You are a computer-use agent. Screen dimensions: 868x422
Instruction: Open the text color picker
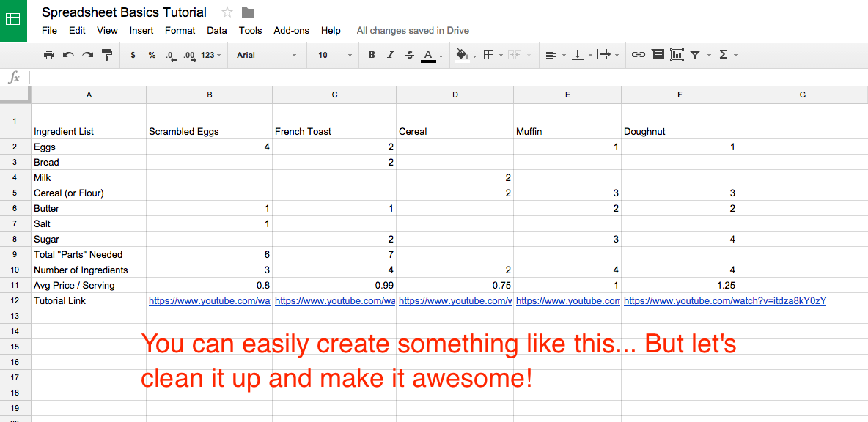(x=429, y=54)
